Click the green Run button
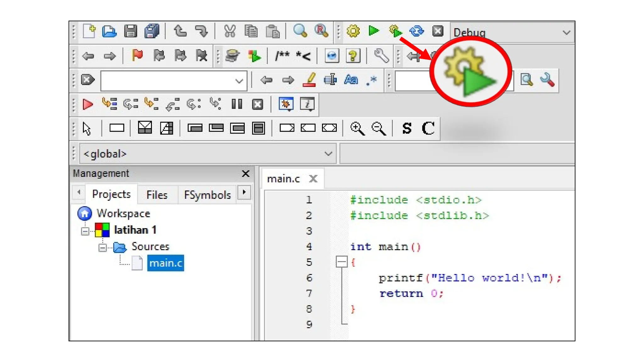This screenshot has height=362, width=644. pyautogui.click(x=374, y=31)
